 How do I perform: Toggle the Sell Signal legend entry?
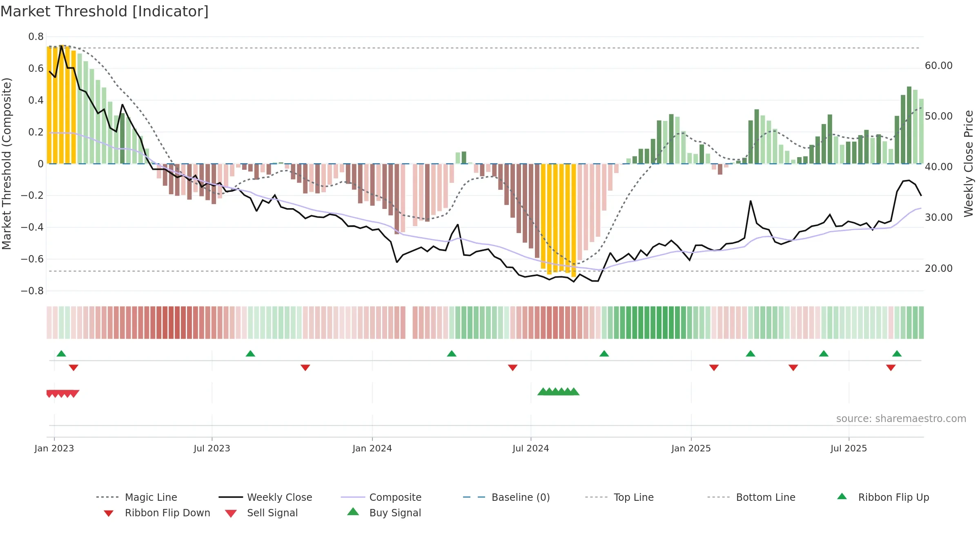[261, 513]
